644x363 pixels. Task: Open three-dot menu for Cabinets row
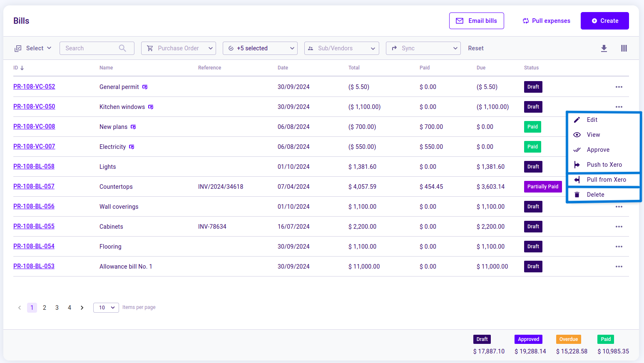619,227
